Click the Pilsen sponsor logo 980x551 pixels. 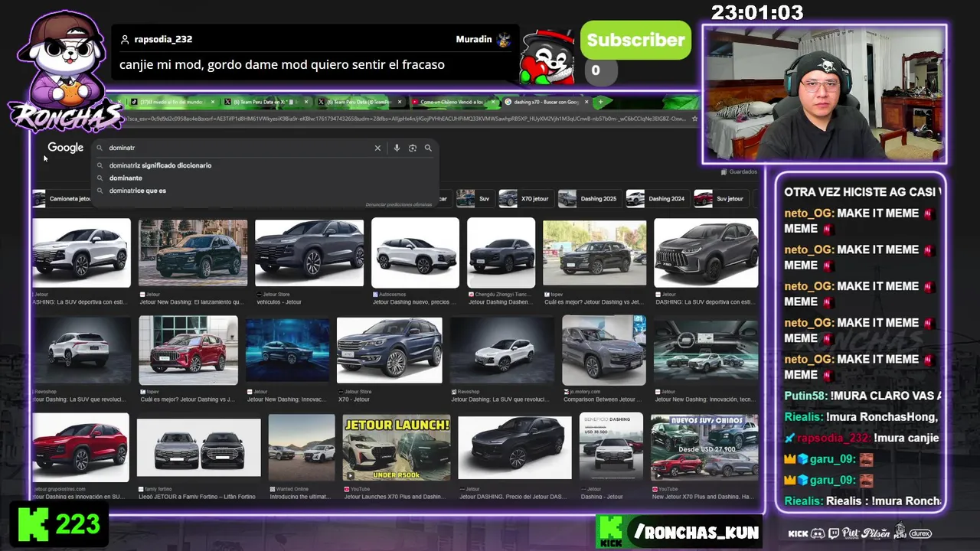tap(877, 533)
